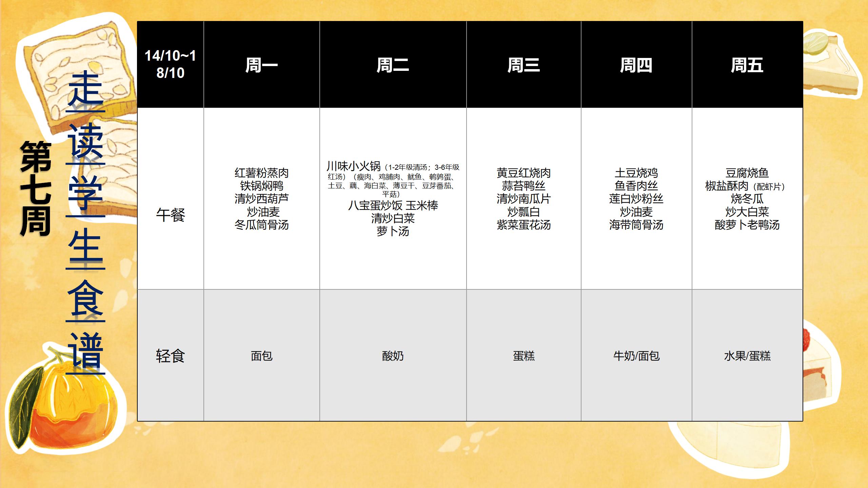The height and width of the screenshot is (488, 868).
Task: Click 萝卜汤 in Tuesday lunch
Action: coord(393,231)
